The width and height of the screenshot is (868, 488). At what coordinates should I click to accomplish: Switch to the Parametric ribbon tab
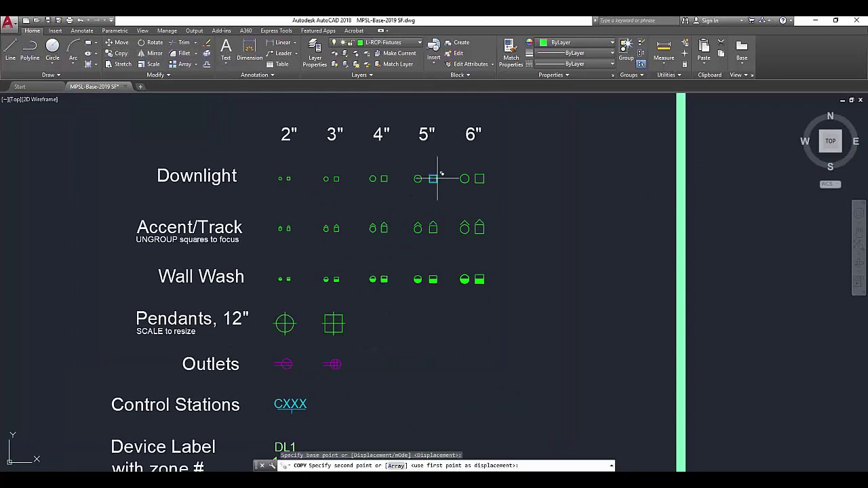[115, 30]
